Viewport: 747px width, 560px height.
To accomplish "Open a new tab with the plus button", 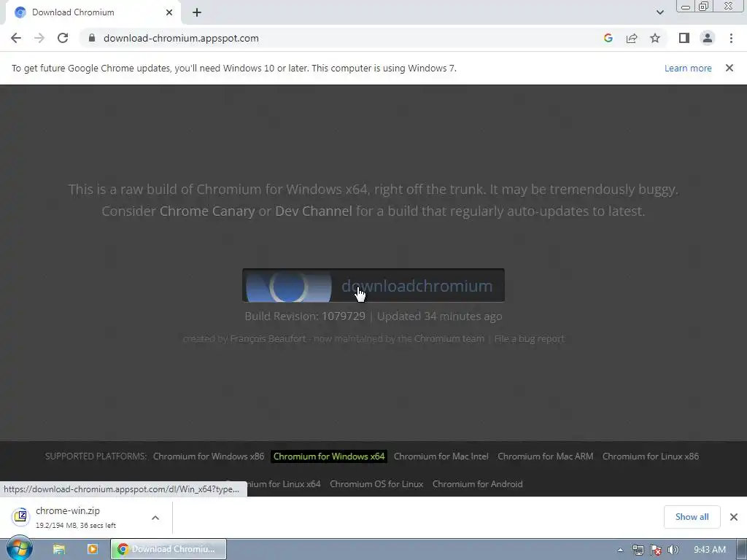I will pyautogui.click(x=197, y=12).
